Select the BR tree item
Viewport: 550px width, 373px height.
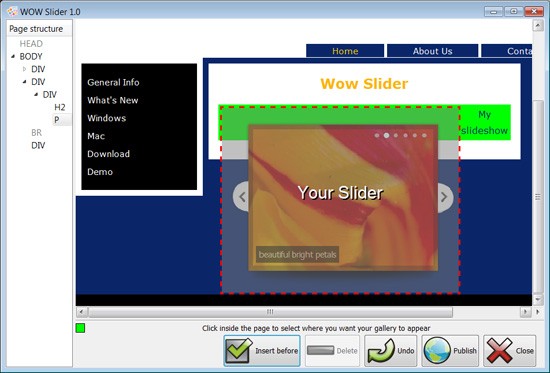pos(36,133)
